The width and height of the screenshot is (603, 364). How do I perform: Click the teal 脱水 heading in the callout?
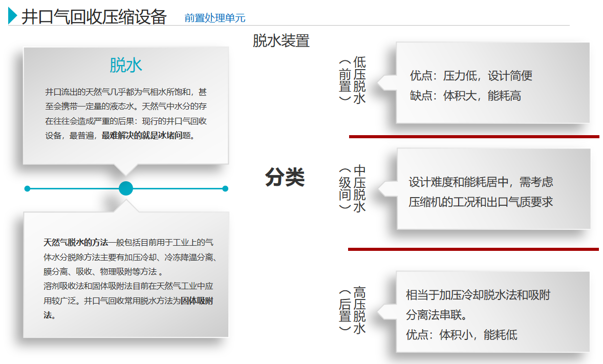tap(125, 66)
